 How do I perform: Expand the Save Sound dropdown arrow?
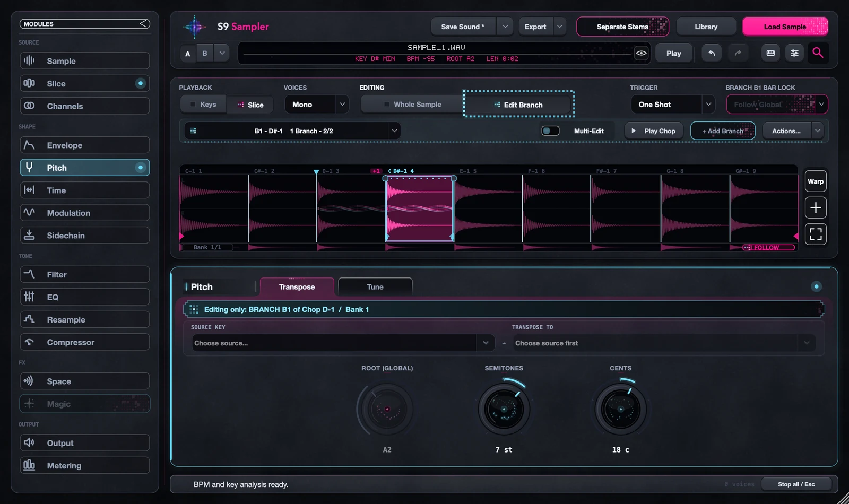pyautogui.click(x=505, y=27)
